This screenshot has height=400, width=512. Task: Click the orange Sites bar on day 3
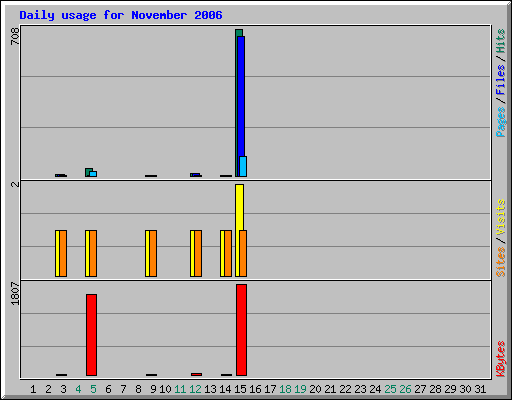[x=63, y=253]
